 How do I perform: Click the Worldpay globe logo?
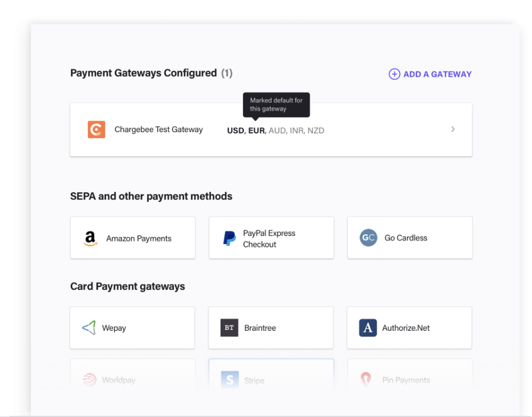[89, 380]
